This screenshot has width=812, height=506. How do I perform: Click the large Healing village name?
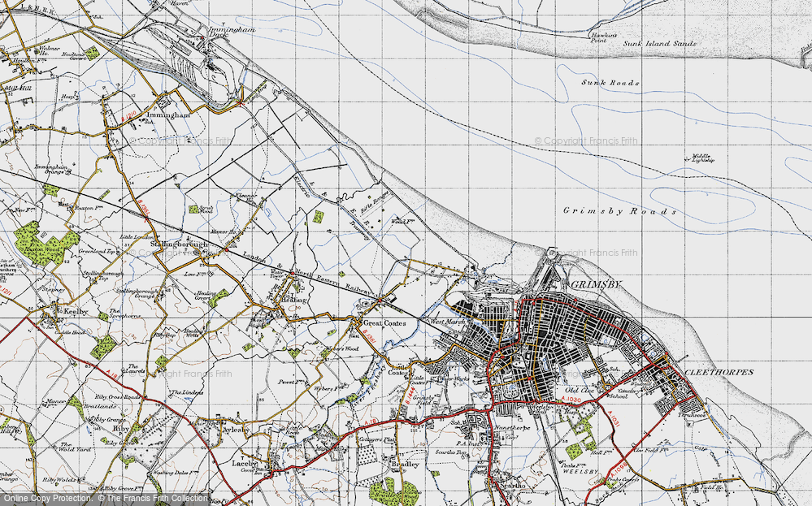tap(293, 300)
